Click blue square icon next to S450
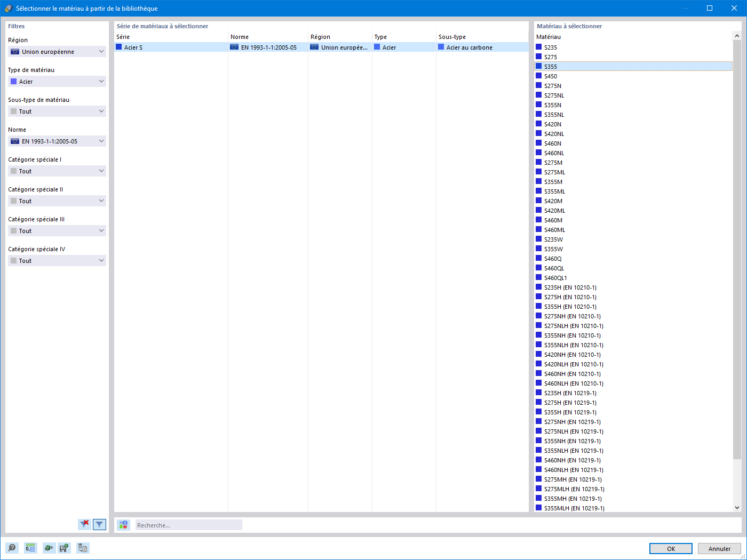747x560 pixels. 539,76
